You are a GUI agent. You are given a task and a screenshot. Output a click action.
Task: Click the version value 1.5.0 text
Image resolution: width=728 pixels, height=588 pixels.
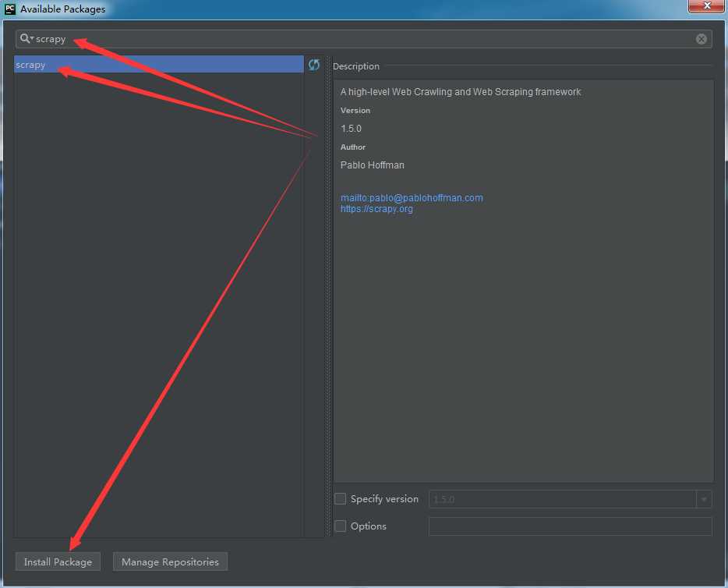351,129
